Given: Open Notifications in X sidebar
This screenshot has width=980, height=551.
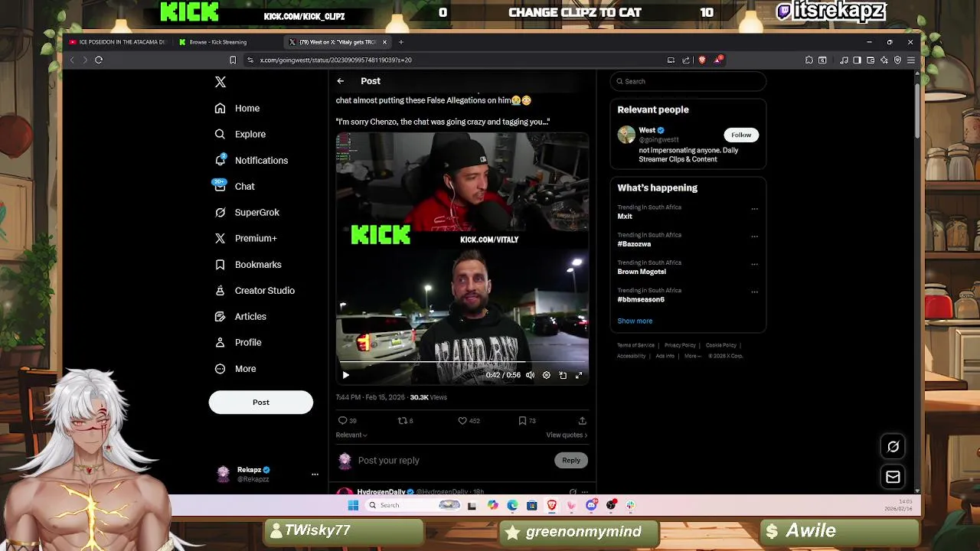Looking at the screenshot, I should 251,160.
